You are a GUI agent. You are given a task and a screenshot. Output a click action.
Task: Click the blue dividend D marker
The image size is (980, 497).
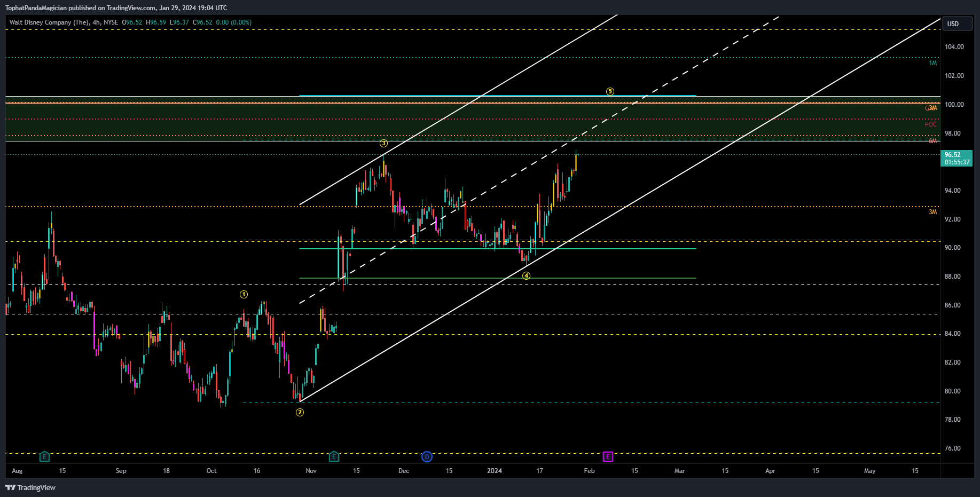click(x=427, y=456)
